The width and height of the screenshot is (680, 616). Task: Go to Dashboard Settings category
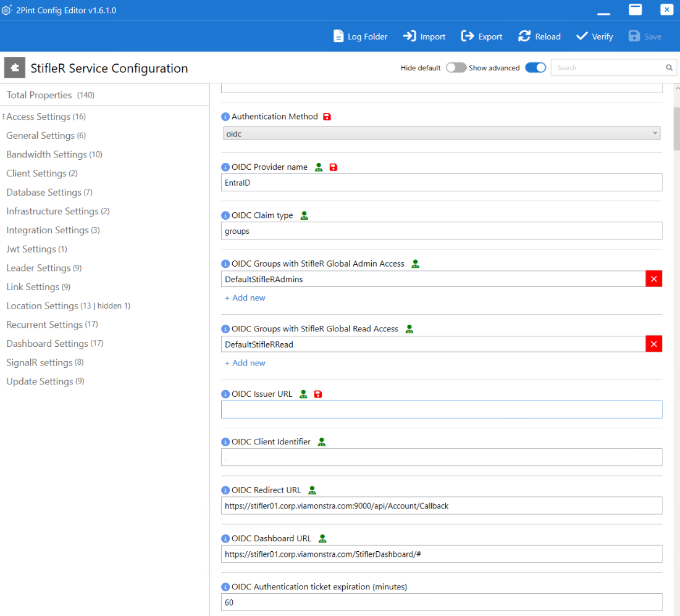click(x=48, y=344)
